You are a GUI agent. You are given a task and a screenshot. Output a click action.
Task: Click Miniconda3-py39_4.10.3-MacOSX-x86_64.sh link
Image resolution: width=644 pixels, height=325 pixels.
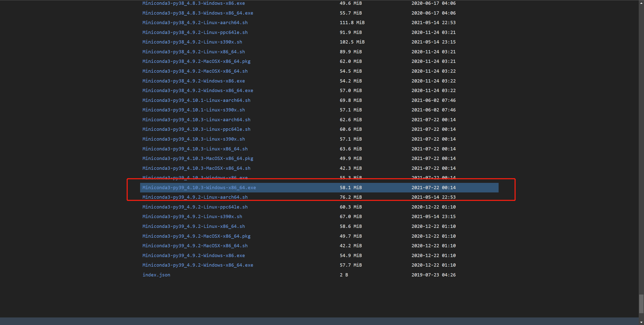click(x=196, y=168)
